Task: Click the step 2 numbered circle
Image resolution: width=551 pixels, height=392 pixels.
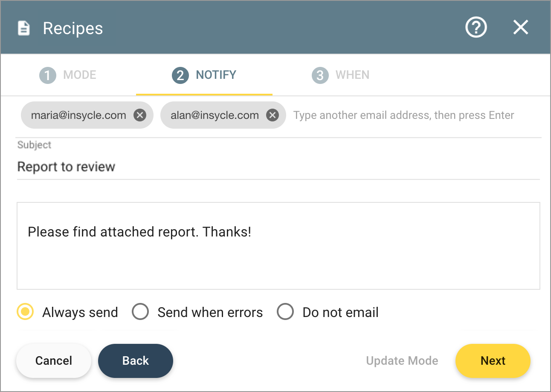Action: click(180, 75)
